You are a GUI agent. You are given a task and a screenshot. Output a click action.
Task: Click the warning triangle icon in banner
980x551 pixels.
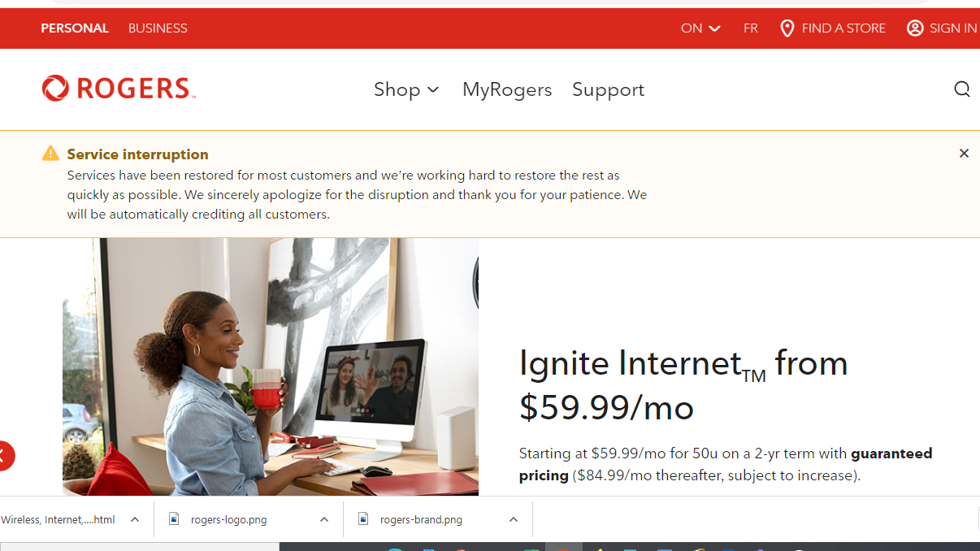(50, 154)
